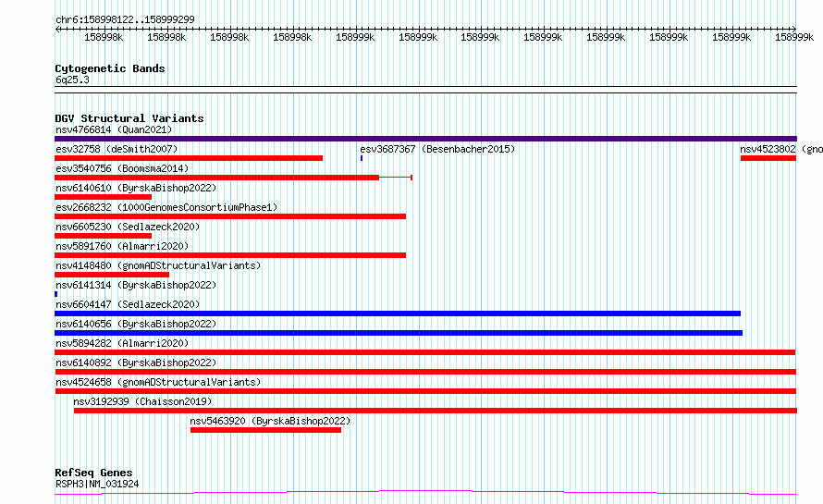The image size is (823, 504).
Task: Open nsv4524658 (gnomADStructuralVariants) label
Action: (x=158, y=382)
